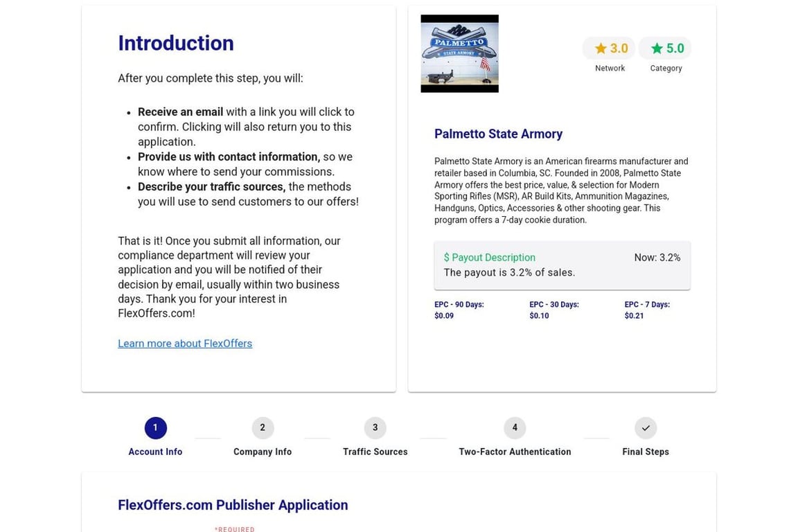Click the Final Steps checkmark icon
This screenshot has height=532, width=798.
[x=646, y=427]
